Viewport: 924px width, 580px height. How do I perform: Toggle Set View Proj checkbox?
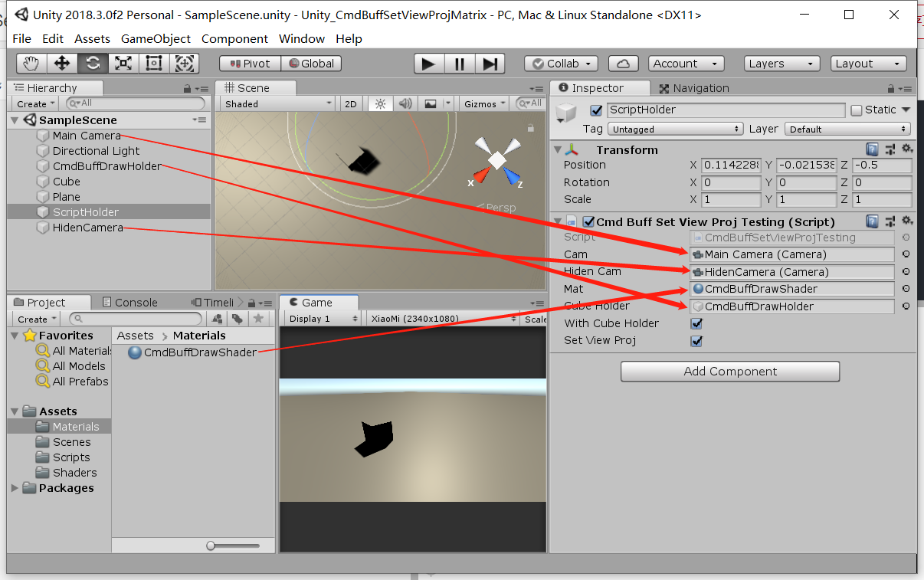coord(696,341)
